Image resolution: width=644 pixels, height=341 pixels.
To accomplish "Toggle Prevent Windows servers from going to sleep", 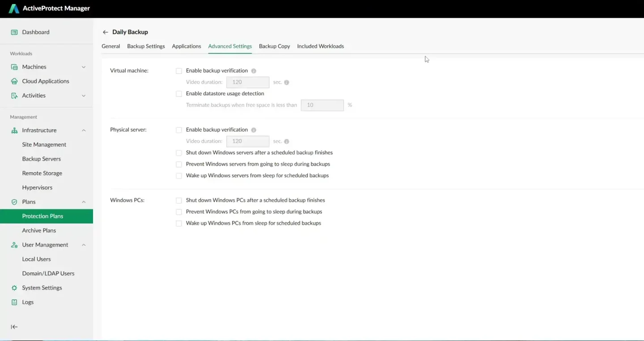I will [179, 164].
